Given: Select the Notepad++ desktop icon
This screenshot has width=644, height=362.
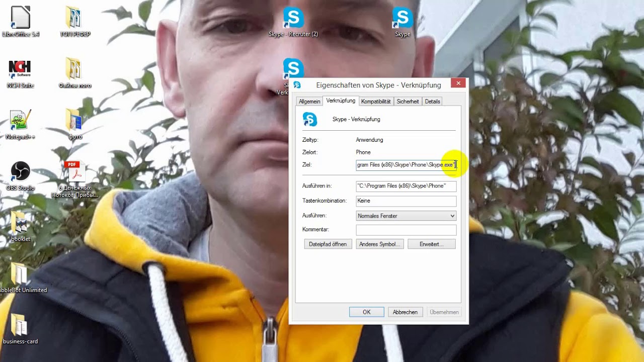Looking at the screenshot, I should (x=20, y=125).
